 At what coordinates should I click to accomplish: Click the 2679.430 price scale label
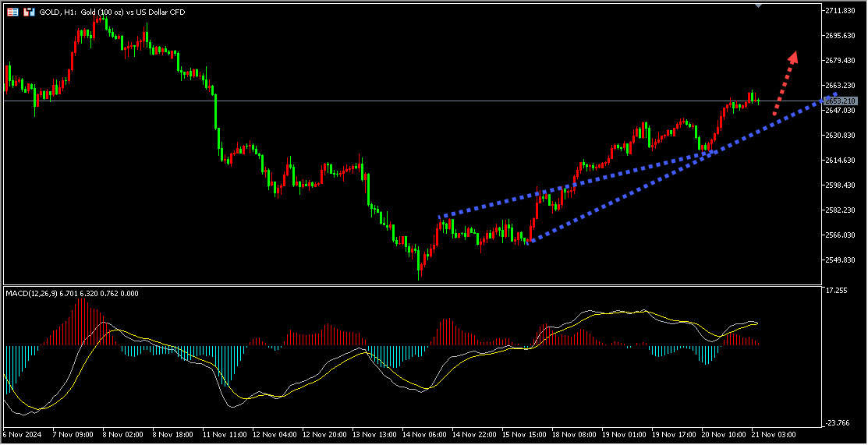pos(844,61)
